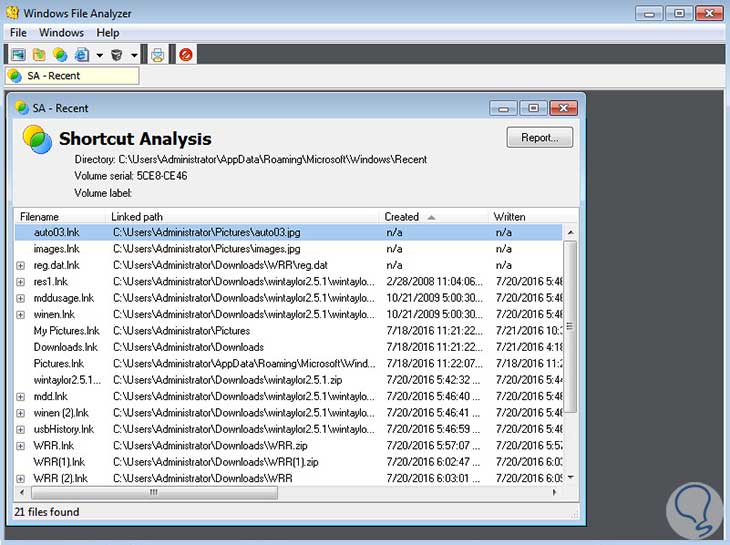The width and height of the screenshot is (730, 545).
Task: Click the Windows File Analyzer title bar icon
Action: pyautogui.click(x=13, y=13)
